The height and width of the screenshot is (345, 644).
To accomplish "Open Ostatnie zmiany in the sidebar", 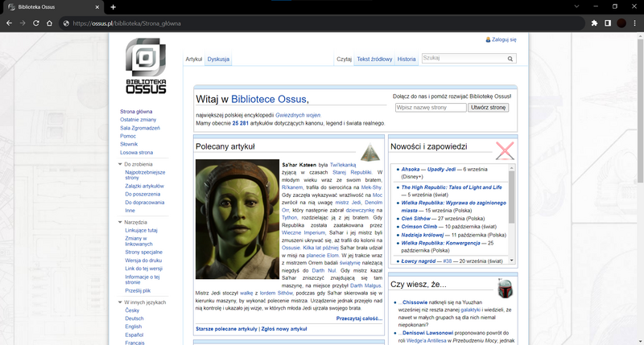I will tap(138, 120).
